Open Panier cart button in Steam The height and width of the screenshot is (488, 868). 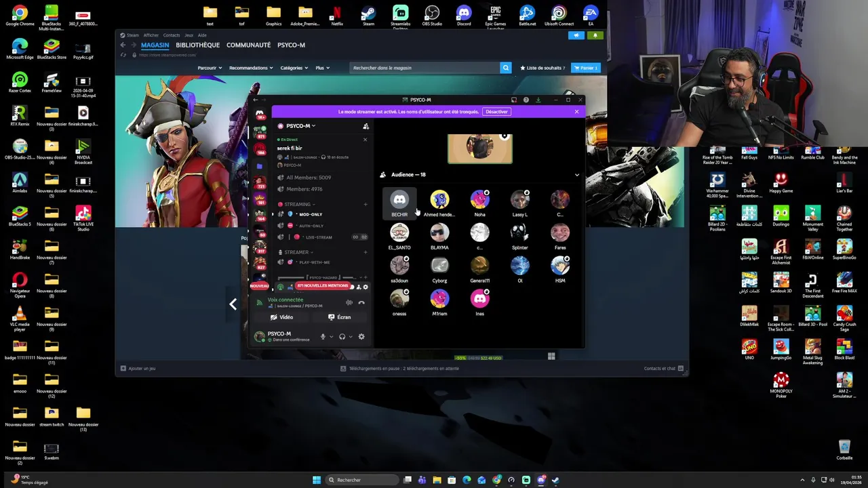(x=586, y=68)
